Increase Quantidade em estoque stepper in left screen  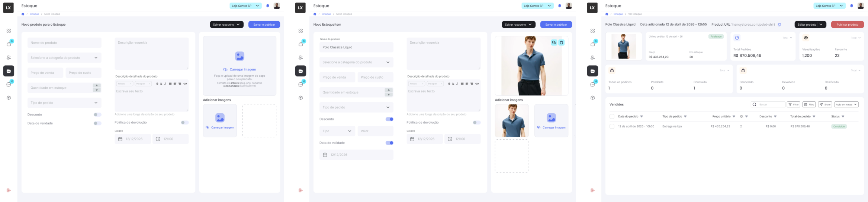[x=97, y=86]
